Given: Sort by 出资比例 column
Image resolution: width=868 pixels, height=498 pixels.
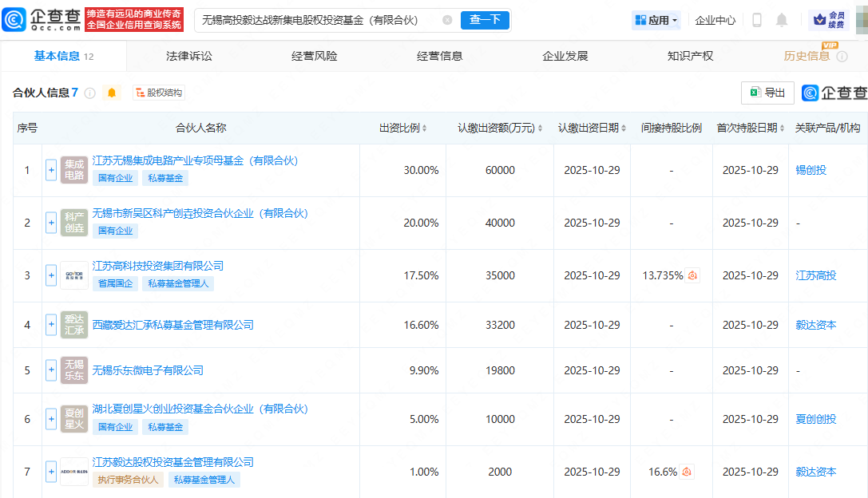Looking at the screenshot, I should (403, 128).
